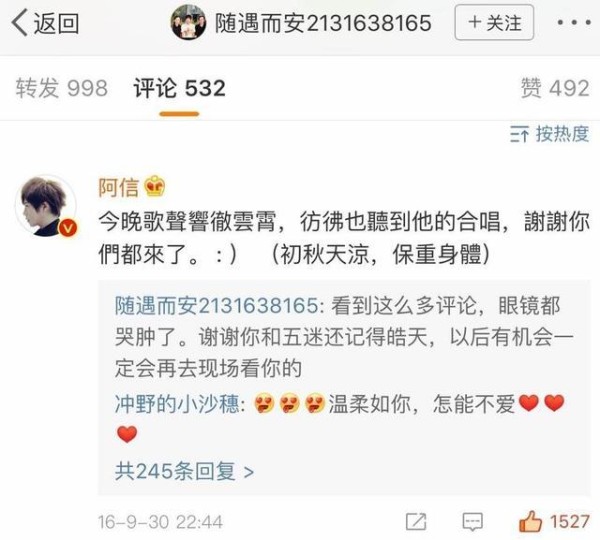Tap the 1527 like count
600x540 pixels.
pyautogui.click(x=569, y=522)
